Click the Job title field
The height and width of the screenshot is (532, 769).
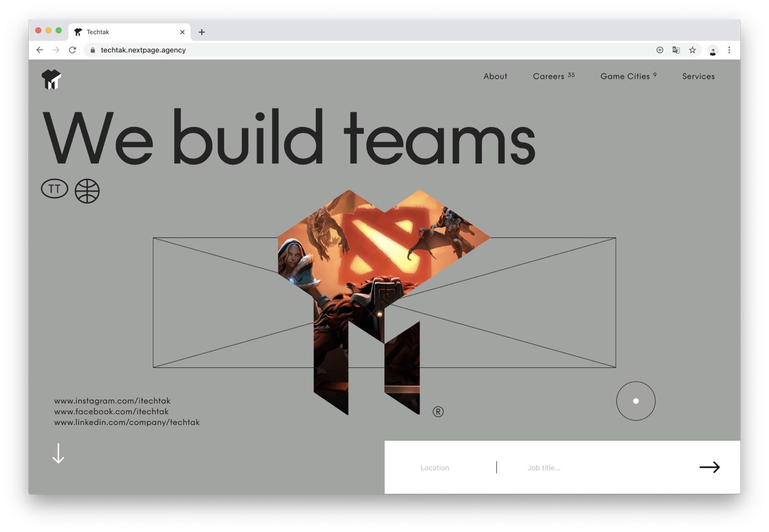[x=544, y=468]
